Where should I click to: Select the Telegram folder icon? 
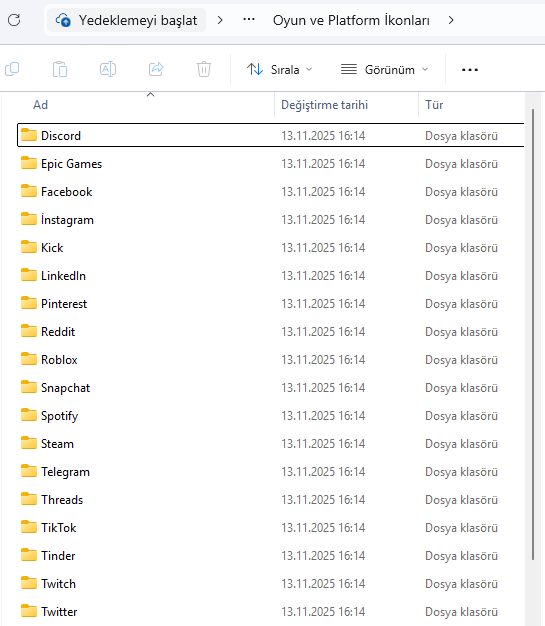pos(29,471)
